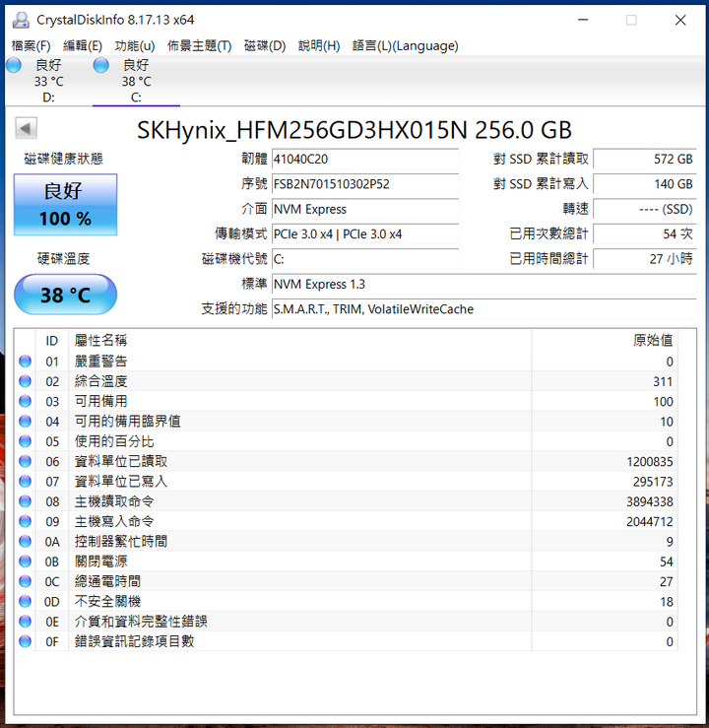Screen dimensions: 709x728
Task: Open the 功能(u) menu
Action: pos(135,45)
